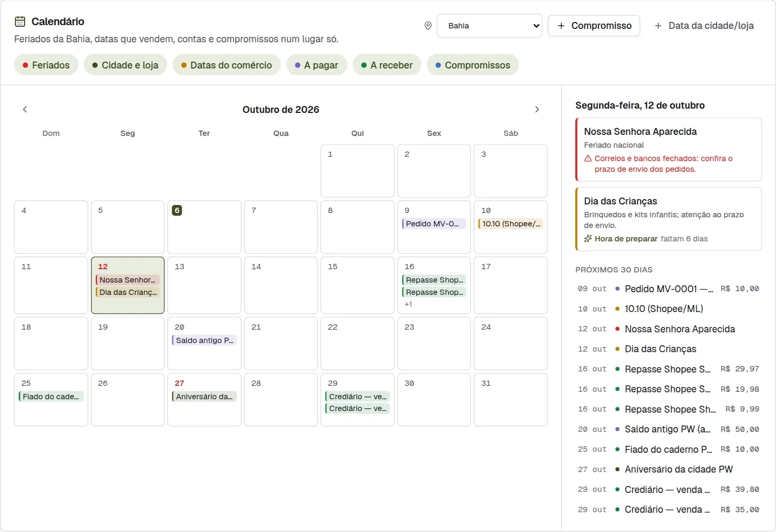This screenshot has width=776, height=532.
Task: Toggle the Feriados filter chip
Action: coord(46,65)
